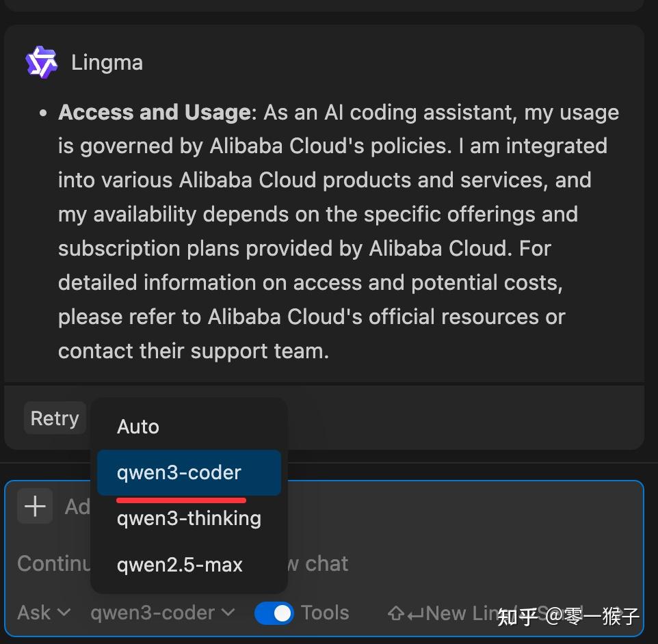Click the chevron beside qwen3-coder in status bar

[x=228, y=613]
